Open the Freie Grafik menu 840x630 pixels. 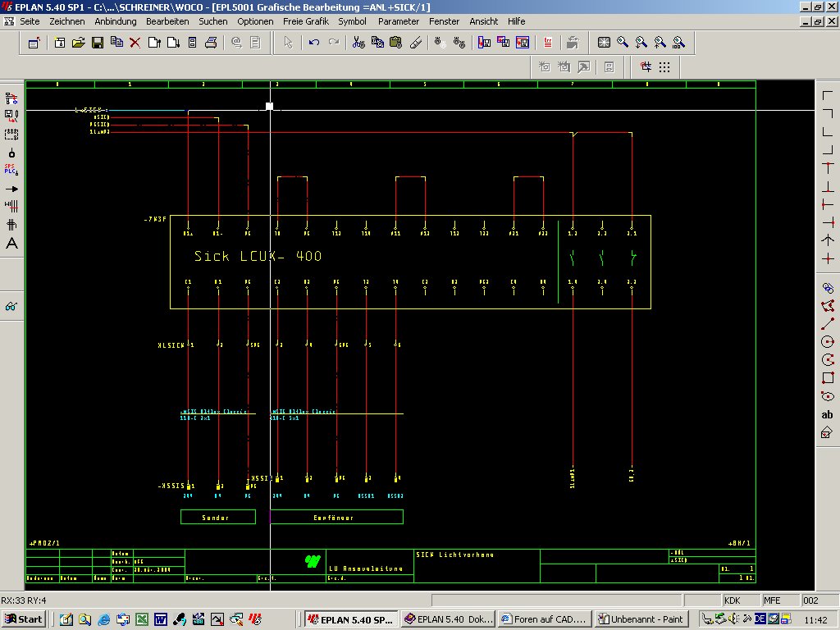point(305,21)
